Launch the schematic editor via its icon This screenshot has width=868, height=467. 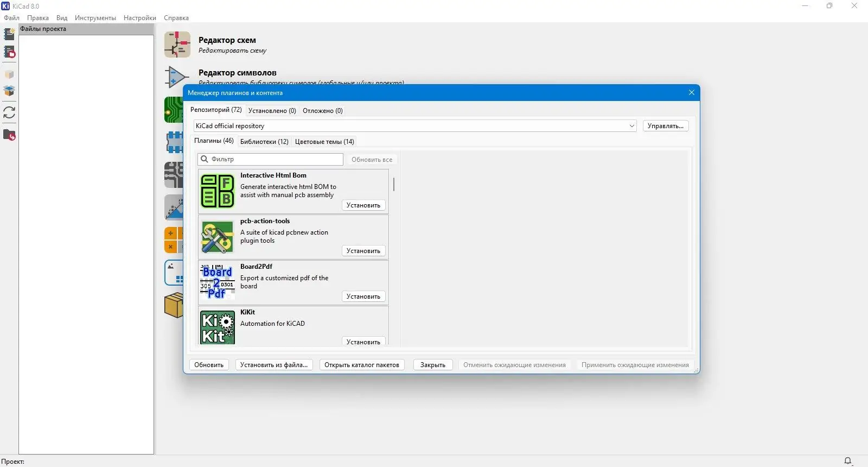click(x=177, y=45)
